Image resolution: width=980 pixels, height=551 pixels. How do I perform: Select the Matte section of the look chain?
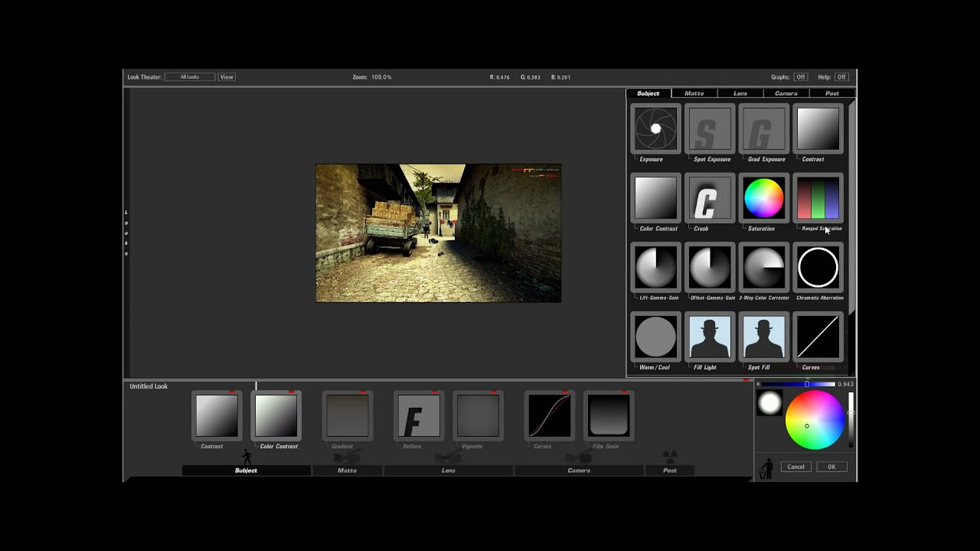(347, 471)
